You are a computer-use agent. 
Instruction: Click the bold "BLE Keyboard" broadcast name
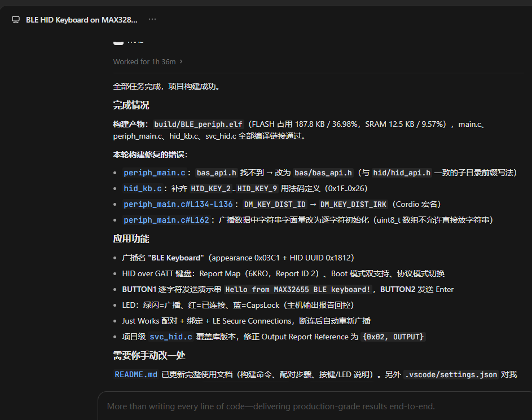[x=176, y=258]
